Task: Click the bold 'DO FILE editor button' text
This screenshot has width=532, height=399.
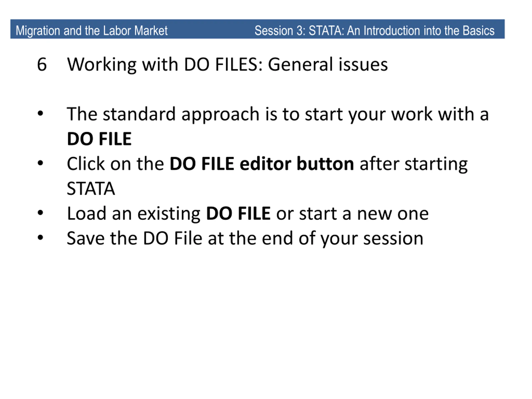Action: (262, 164)
